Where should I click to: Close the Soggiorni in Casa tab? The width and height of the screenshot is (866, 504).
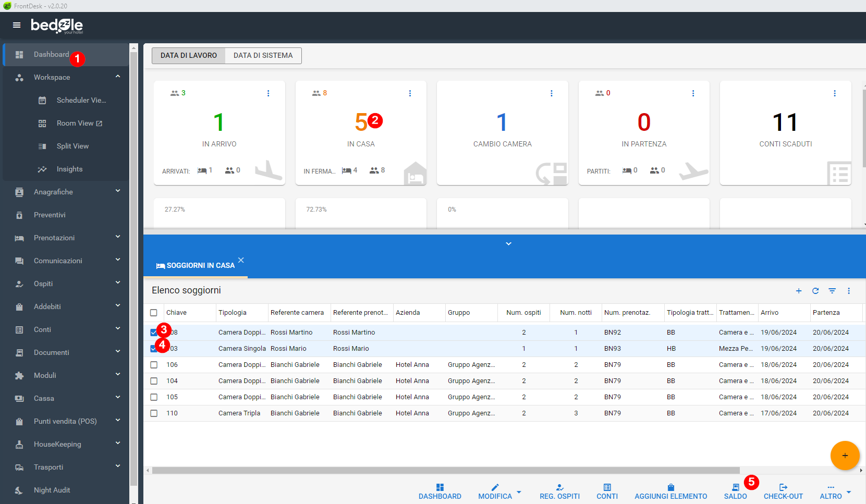(241, 260)
